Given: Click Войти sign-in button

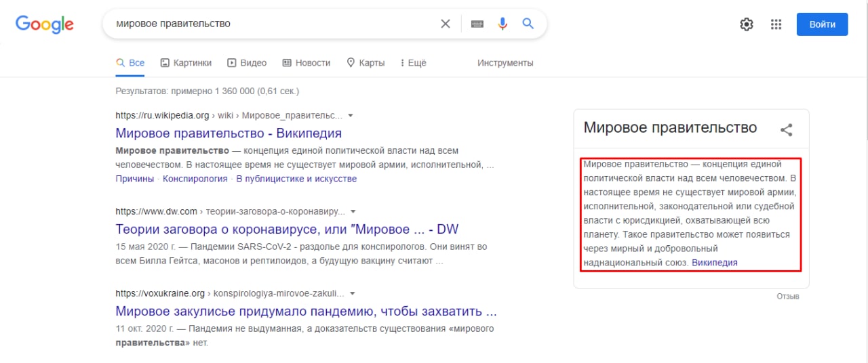Looking at the screenshot, I should pos(822,24).
